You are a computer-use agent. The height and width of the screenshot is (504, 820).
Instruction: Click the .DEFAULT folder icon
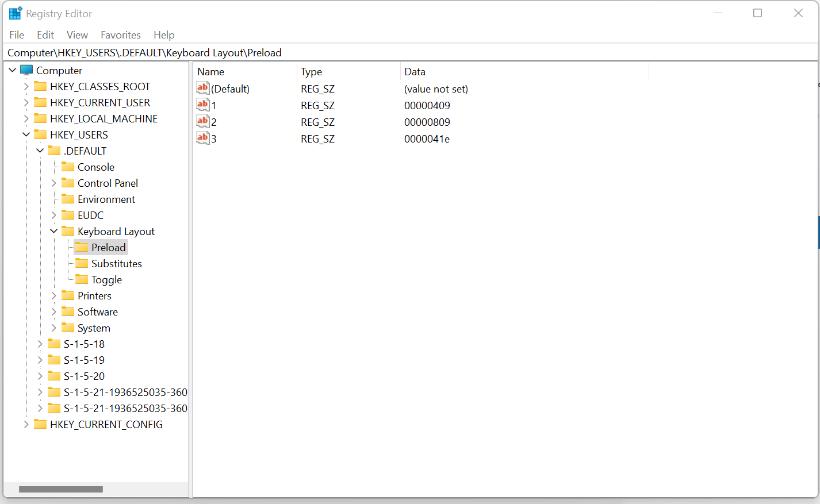[x=54, y=151]
